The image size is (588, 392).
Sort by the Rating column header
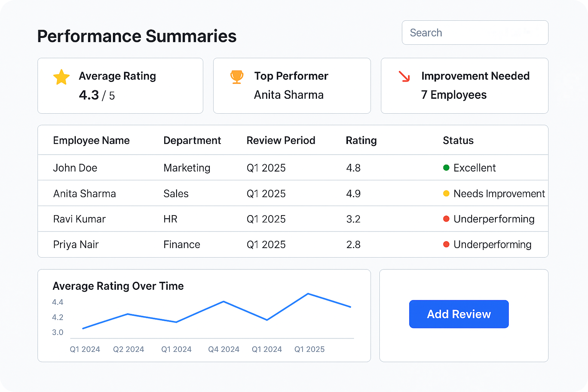[x=361, y=140]
